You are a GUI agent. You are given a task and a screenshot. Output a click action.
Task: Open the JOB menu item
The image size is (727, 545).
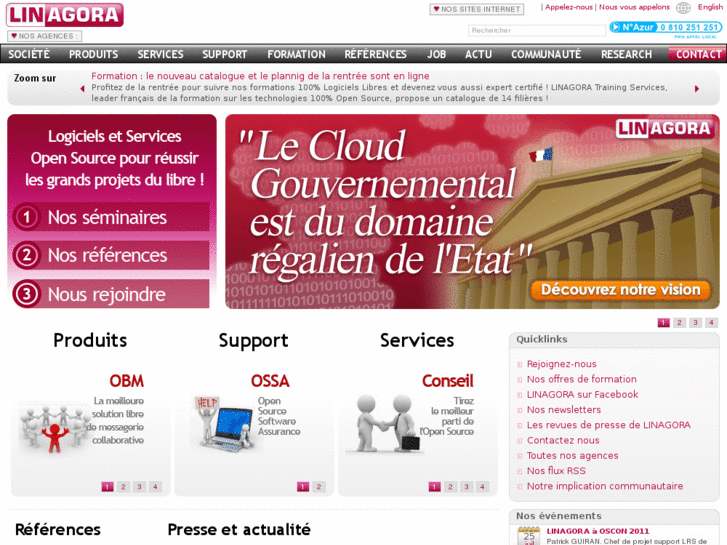436,54
